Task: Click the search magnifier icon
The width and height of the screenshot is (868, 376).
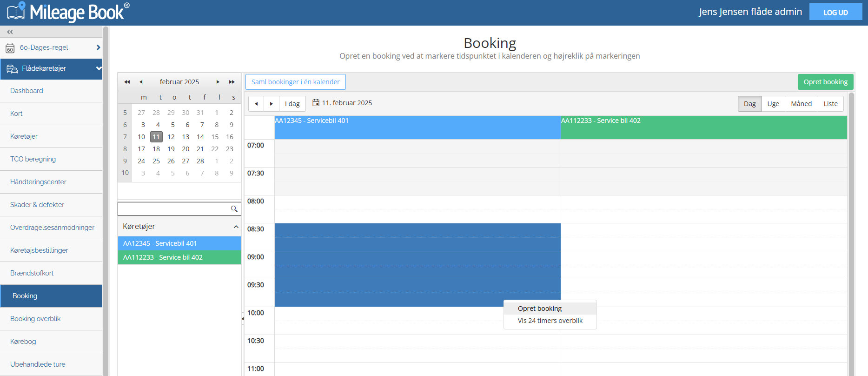Action: pyautogui.click(x=234, y=209)
